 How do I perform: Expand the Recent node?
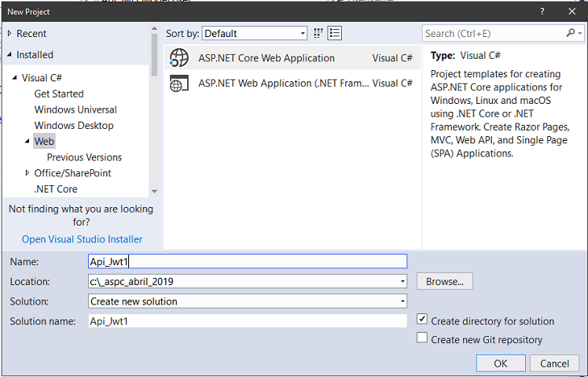point(10,33)
